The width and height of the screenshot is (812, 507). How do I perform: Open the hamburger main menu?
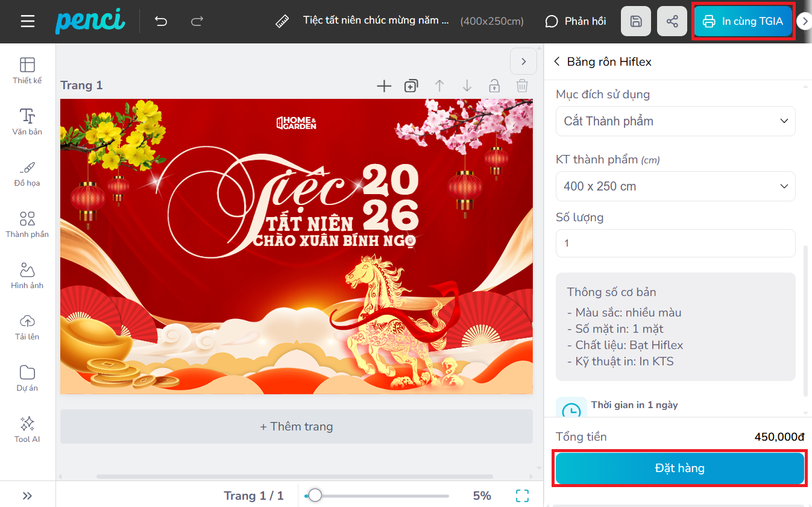click(28, 22)
